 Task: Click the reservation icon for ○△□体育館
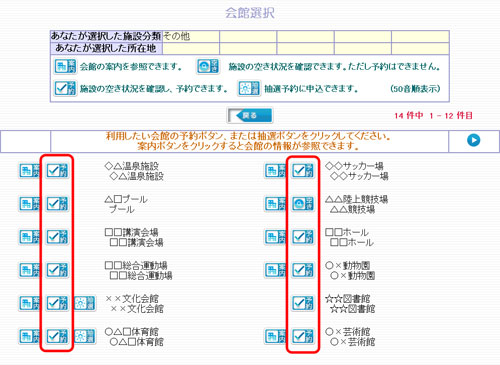tap(57, 336)
